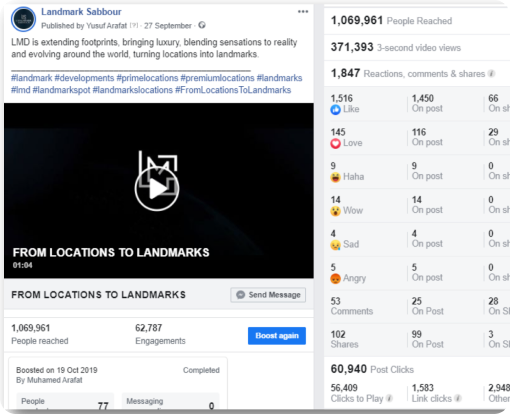
Task: Select the 371,393 3-second video views stat
Action: point(396,47)
